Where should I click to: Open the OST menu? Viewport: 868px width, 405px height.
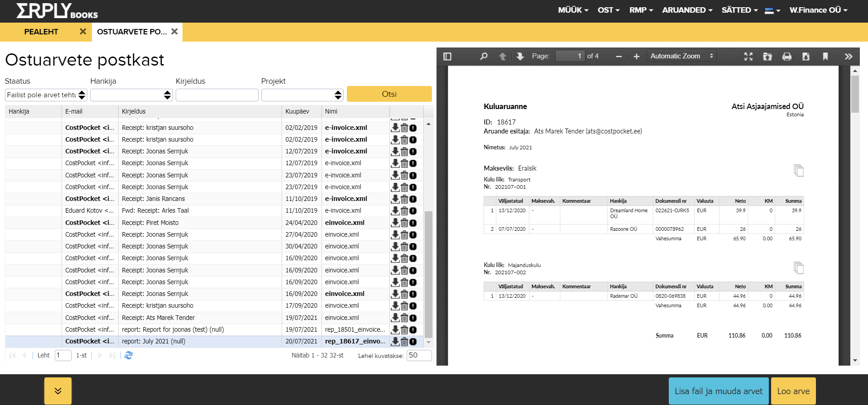pos(609,10)
